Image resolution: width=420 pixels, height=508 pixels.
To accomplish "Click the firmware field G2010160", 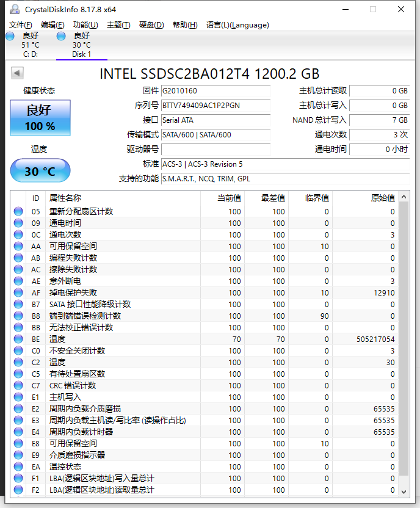I will click(x=215, y=91).
